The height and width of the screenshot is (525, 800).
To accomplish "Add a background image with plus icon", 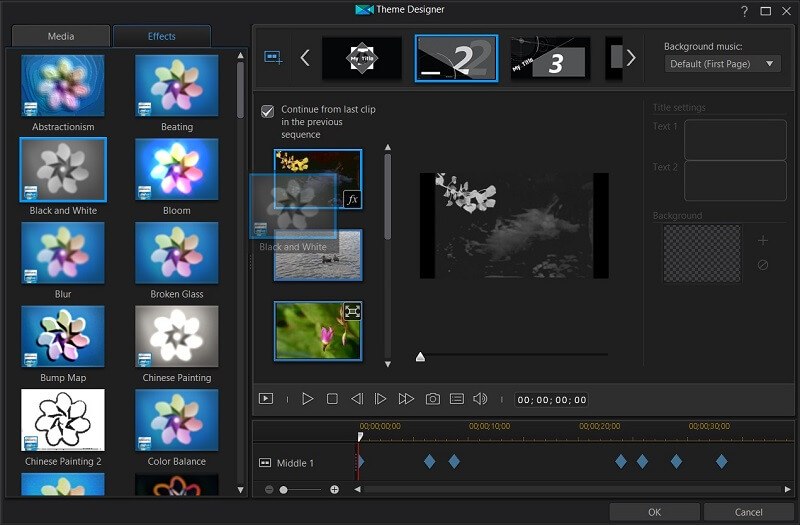I will [763, 240].
